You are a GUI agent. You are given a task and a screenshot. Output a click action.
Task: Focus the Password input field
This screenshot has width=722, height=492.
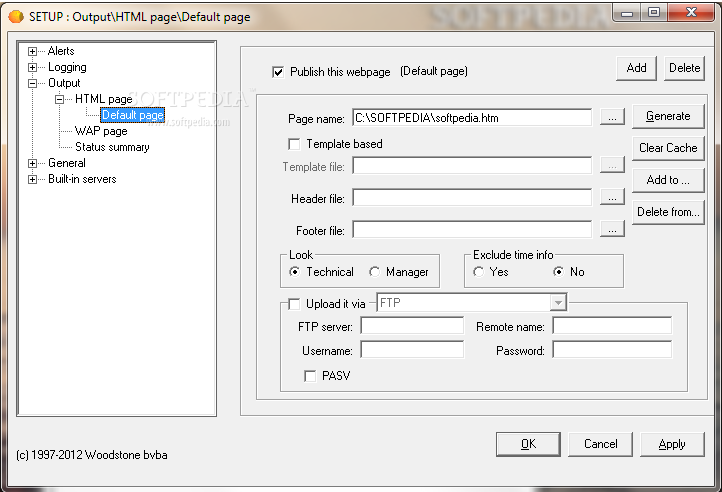tap(612, 350)
